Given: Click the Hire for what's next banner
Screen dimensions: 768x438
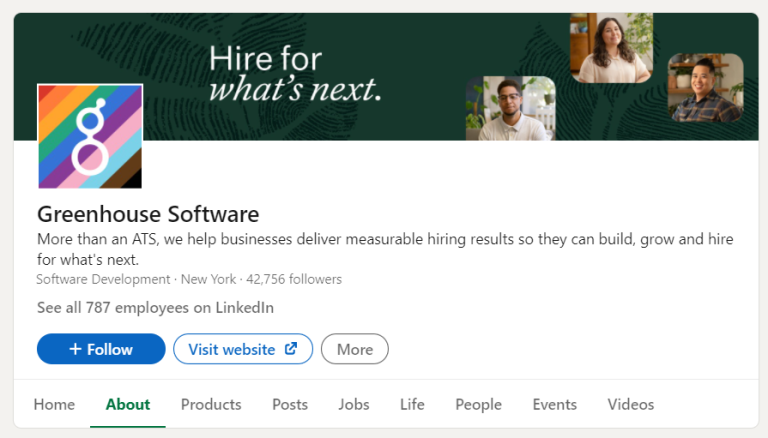Looking at the screenshot, I should point(295,75).
